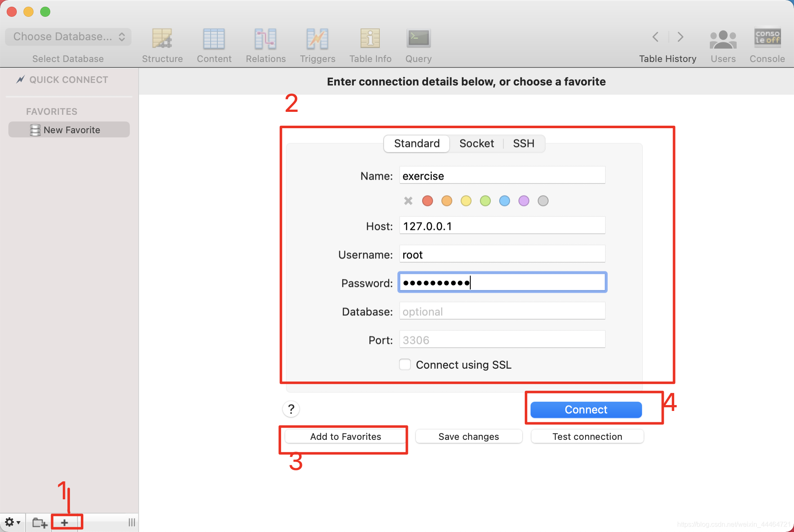The width and height of the screenshot is (794, 532).
Task: Click the Quick Connect lightning item
Action: [62, 80]
